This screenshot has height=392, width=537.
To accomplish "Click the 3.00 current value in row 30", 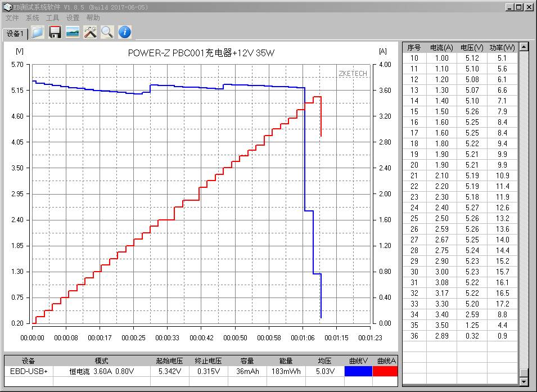I will coord(441,272).
